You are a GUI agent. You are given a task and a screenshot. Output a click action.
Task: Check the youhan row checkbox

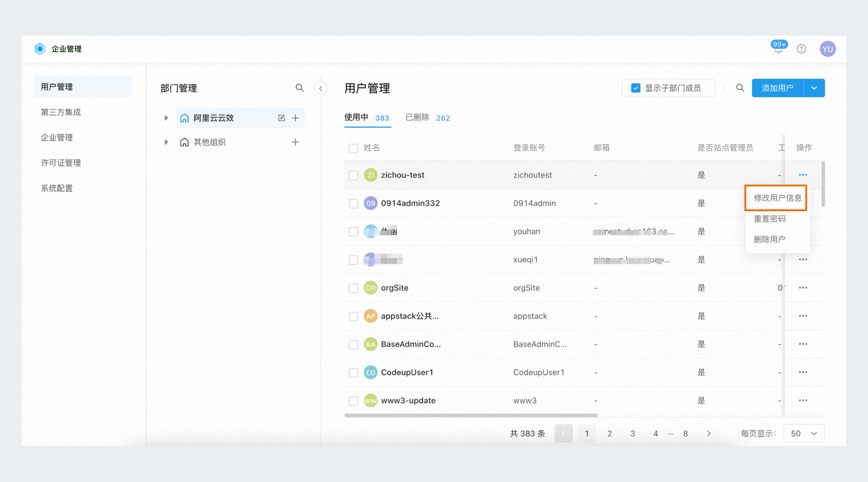354,232
